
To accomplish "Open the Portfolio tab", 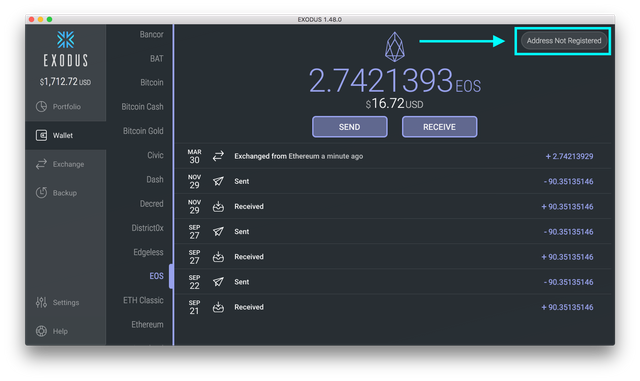I will click(x=66, y=107).
